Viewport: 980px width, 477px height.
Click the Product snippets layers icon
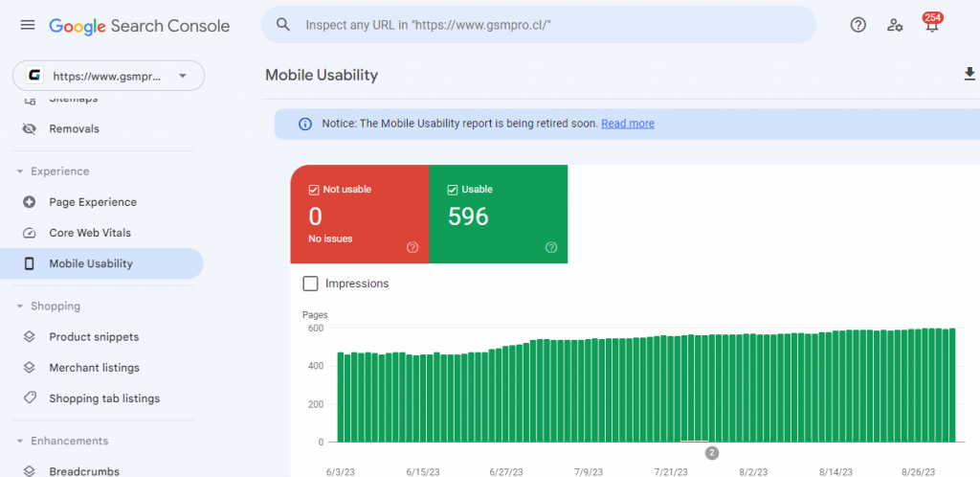tap(29, 336)
